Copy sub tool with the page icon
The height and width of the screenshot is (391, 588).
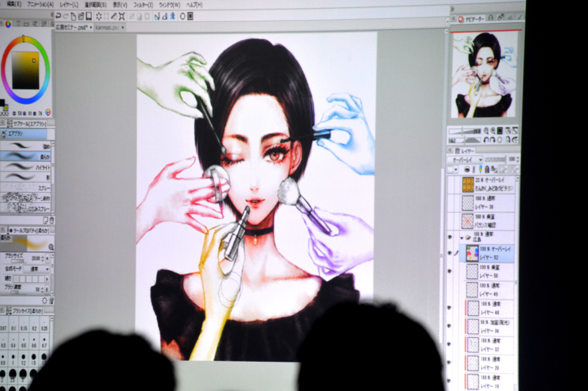click(46, 220)
